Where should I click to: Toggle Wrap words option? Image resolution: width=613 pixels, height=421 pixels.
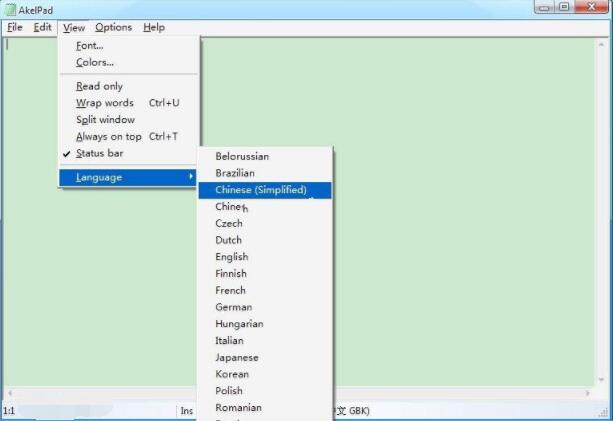pos(129,103)
